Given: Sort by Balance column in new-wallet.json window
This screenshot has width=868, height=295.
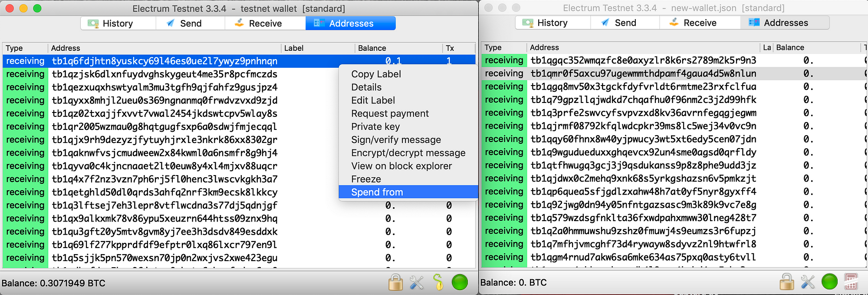Looking at the screenshot, I should click(817, 47).
